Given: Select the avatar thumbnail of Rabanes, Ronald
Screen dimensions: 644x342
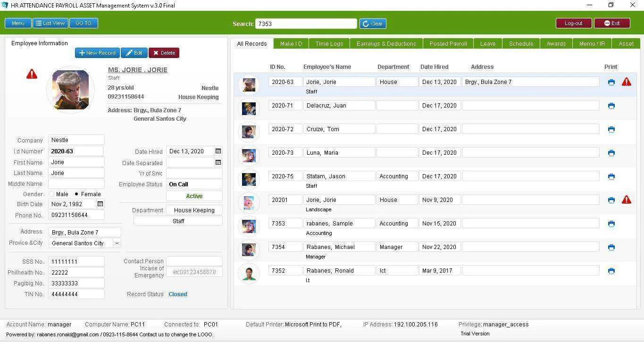Looking at the screenshot, I should pos(249,273).
